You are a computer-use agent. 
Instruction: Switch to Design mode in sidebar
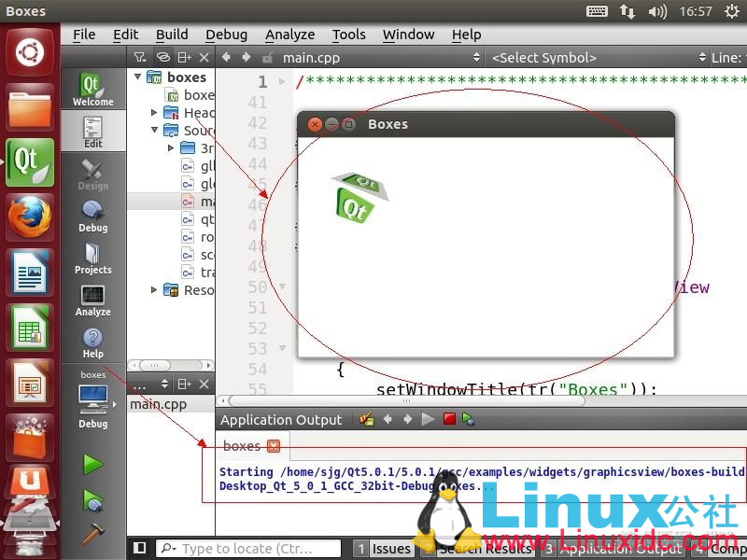coord(92,174)
